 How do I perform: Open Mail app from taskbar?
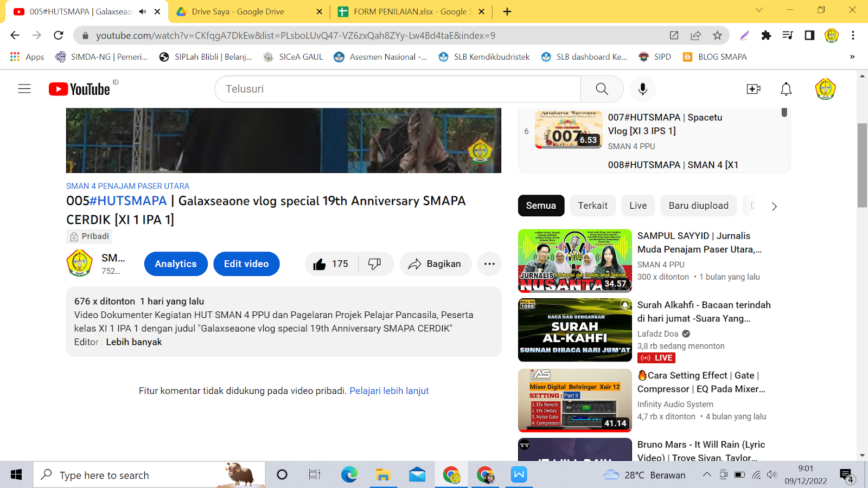tap(417, 475)
